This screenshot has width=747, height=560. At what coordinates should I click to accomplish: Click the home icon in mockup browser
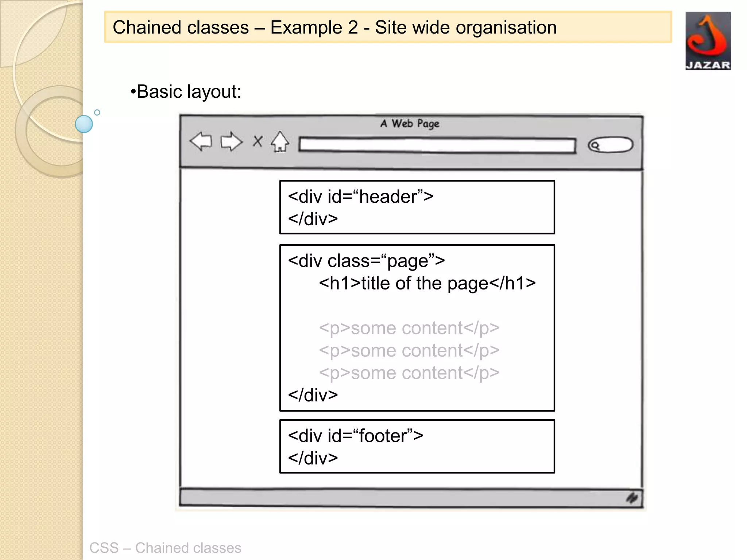(x=280, y=141)
